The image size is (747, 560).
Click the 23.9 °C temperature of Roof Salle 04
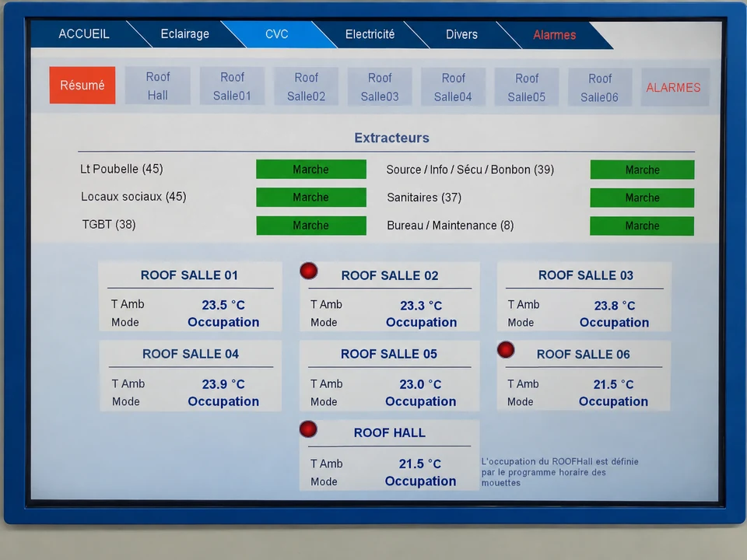point(223,383)
